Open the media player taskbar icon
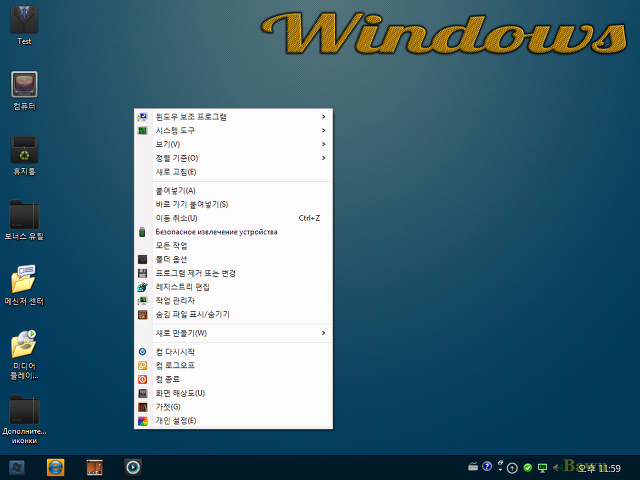 coord(133,468)
